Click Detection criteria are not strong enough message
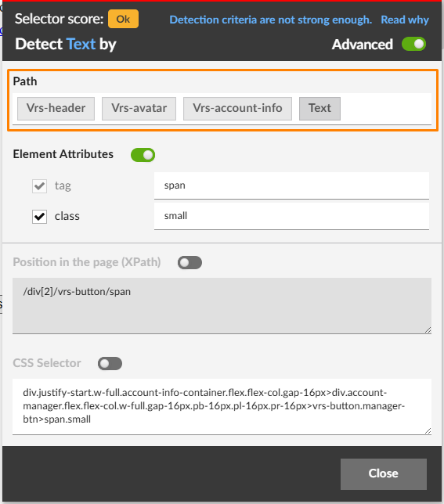Image resolution: width=444 pixels, height=504 pixels. [x=270, y=20]
